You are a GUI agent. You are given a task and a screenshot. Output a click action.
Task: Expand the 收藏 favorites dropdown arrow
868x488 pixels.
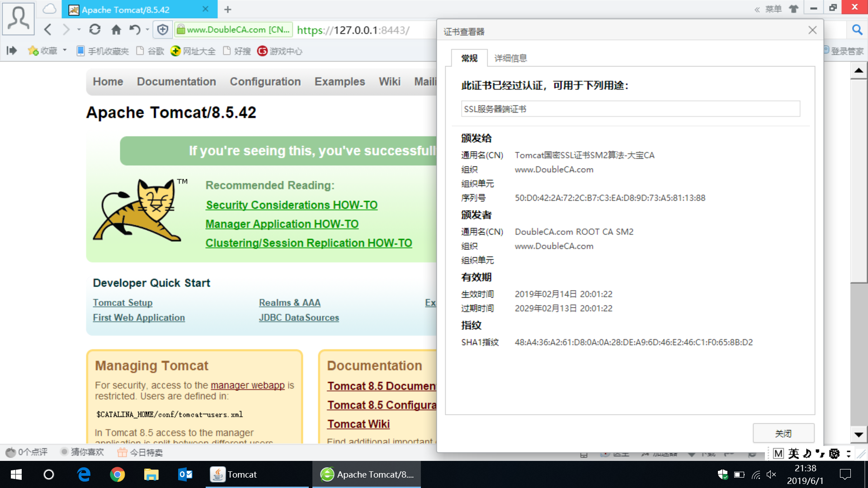tap(65, 50)
